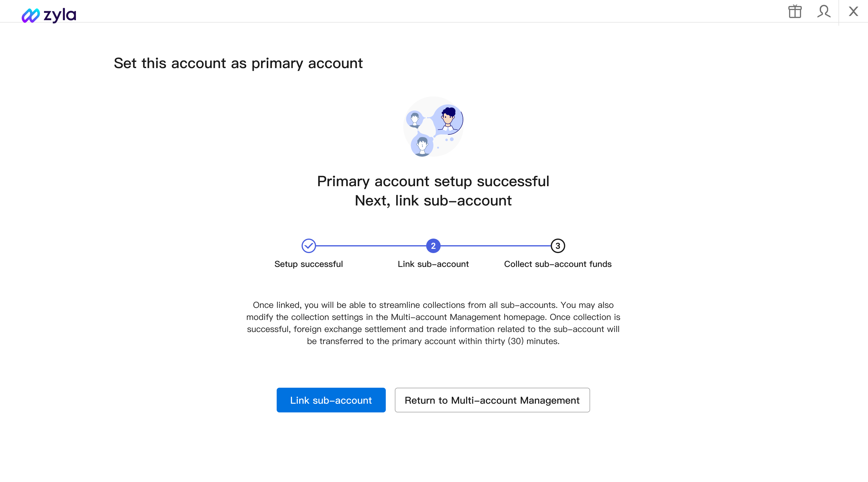Click "Primary account setup successful" headline
Screen dimensions: 868x482
pyautogui.click(x=433, y=181)
